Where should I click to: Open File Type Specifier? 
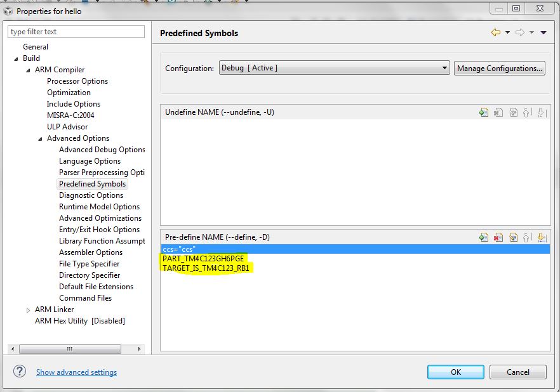90,264
